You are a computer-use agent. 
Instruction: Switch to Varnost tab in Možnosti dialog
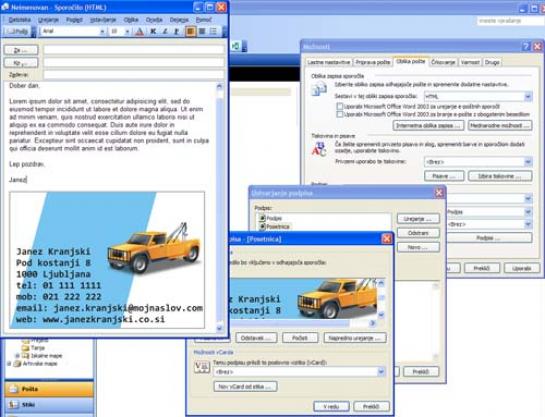click(x=470, y=62)
